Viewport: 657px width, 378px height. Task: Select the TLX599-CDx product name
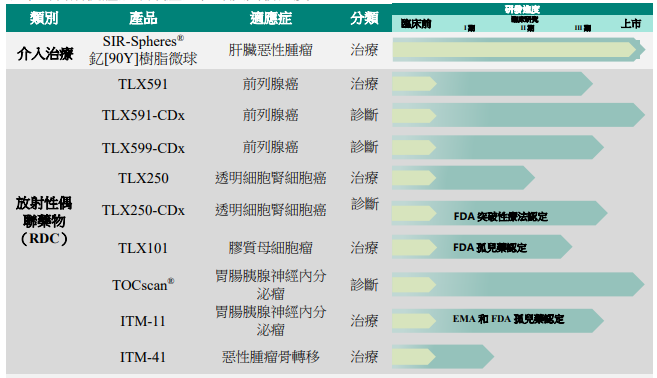(x=143, y=148)
